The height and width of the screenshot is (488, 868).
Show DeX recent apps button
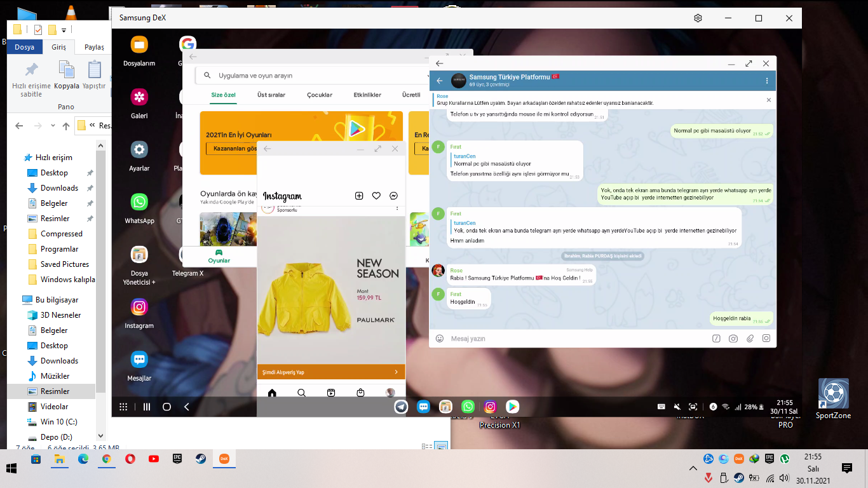click(147, 407)
